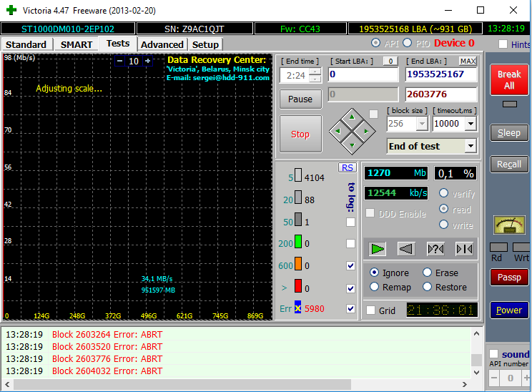Click the red Break All button

[x=509, y=79]
